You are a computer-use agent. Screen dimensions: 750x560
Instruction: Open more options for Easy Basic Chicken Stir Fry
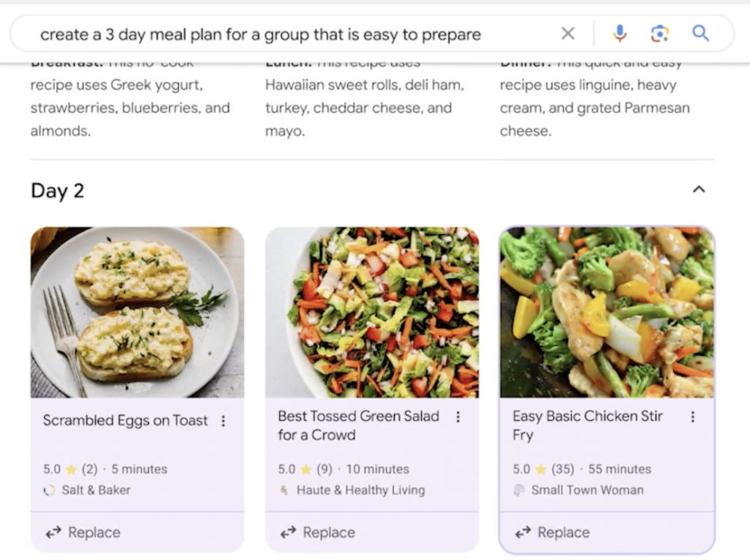tap(693, 417)
